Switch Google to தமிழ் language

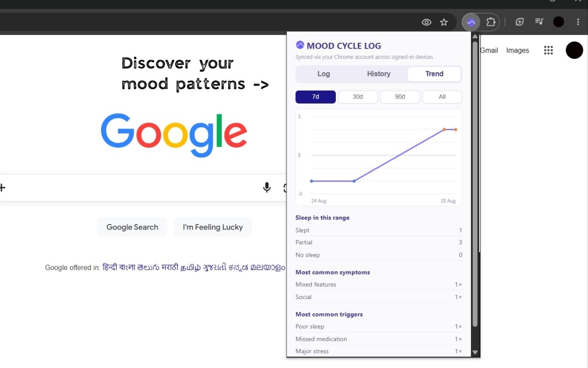190,267
